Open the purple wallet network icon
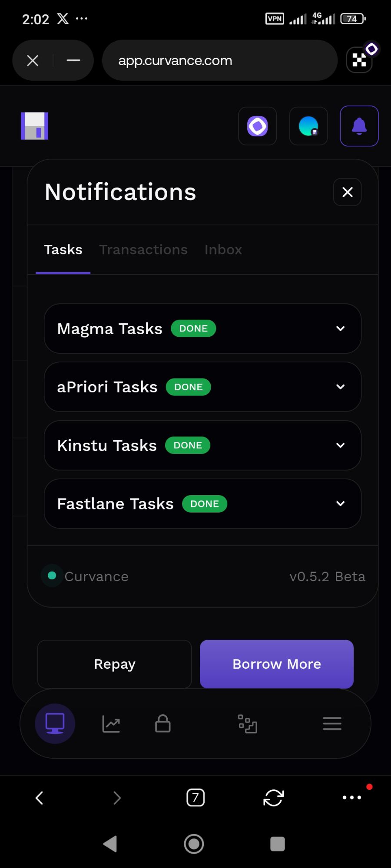The width and height of the screenshot is (391, 868). (258, 126)
